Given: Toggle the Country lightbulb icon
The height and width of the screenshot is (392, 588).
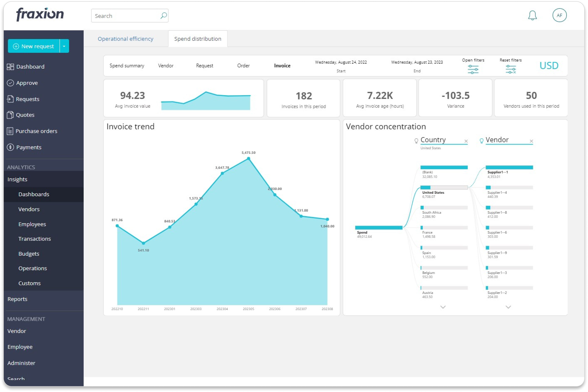Looking at the screenshot, I should pos(416,141).
